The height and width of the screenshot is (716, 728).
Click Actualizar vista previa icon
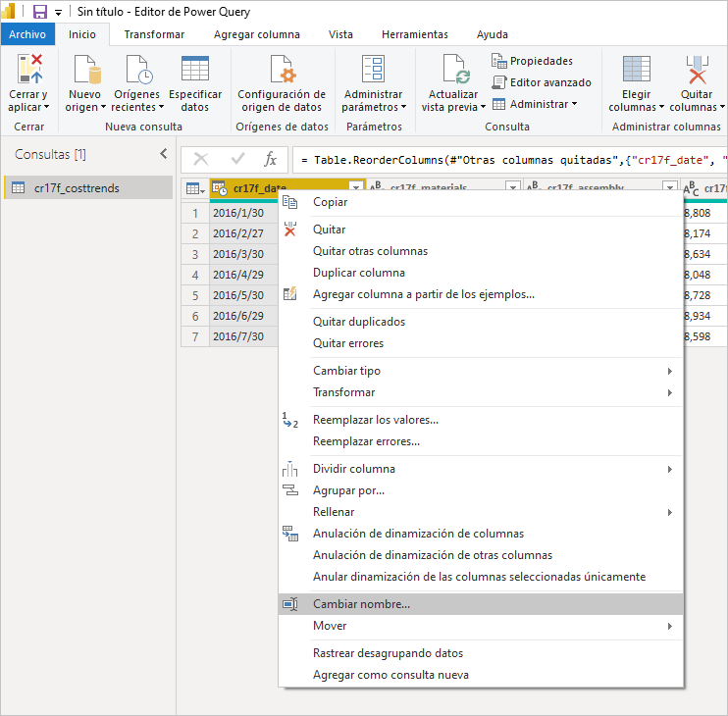[x=456, y=69]
